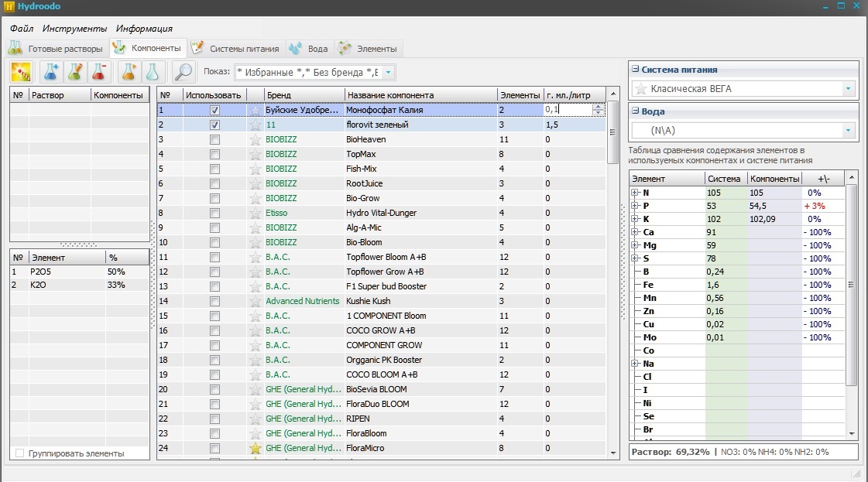Open the Файл menu
868x482 pixels.
pos(22,28)
